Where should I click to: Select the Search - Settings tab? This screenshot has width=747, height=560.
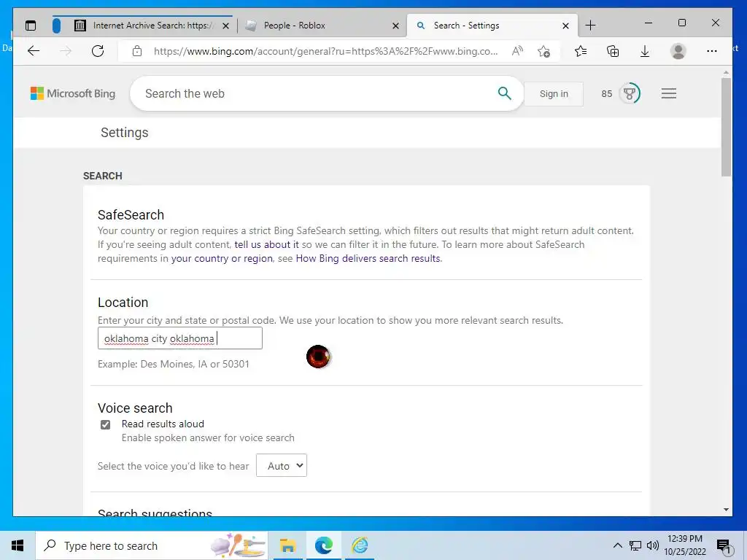click(466, 26)
